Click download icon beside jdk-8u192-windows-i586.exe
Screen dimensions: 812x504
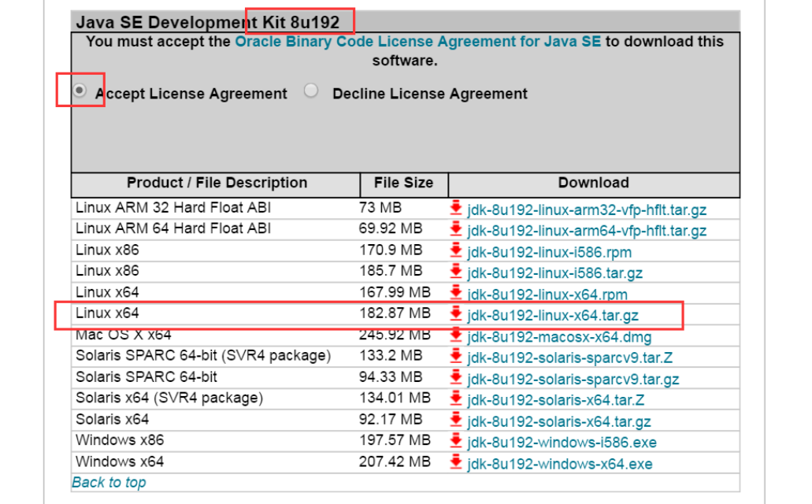[x=456, y=440]
